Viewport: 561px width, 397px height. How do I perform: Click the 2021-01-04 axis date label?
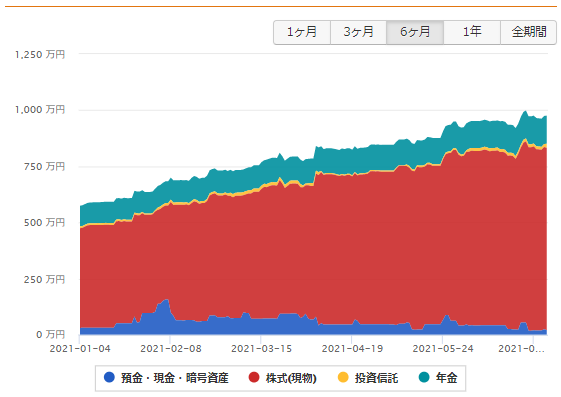pyautogui.click(x=80, y=349)
